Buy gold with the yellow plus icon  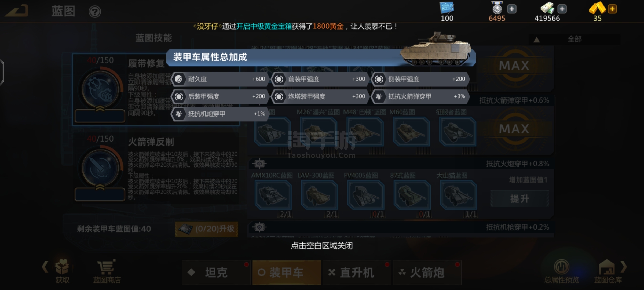coord(612,9)
